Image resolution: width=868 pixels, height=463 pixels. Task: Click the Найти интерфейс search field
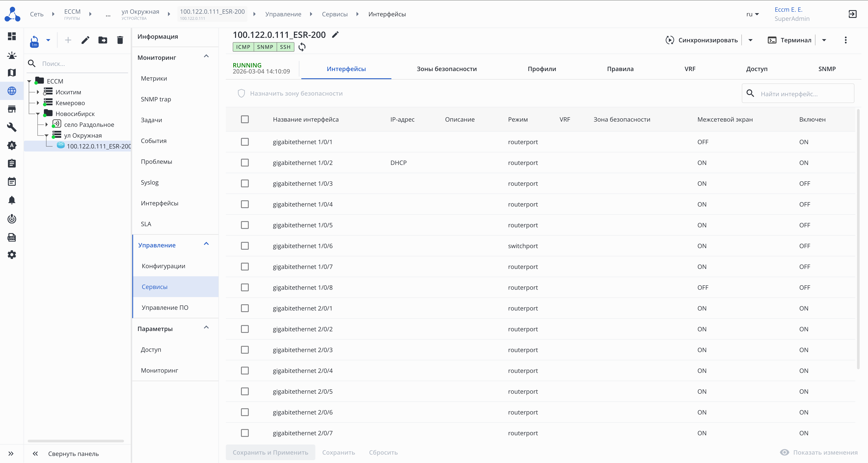804,94
